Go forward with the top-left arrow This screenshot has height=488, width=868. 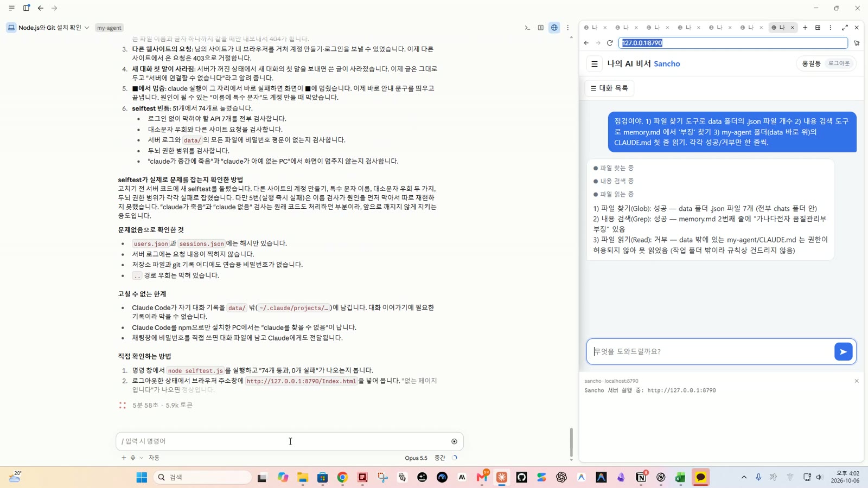click(54, 8)
